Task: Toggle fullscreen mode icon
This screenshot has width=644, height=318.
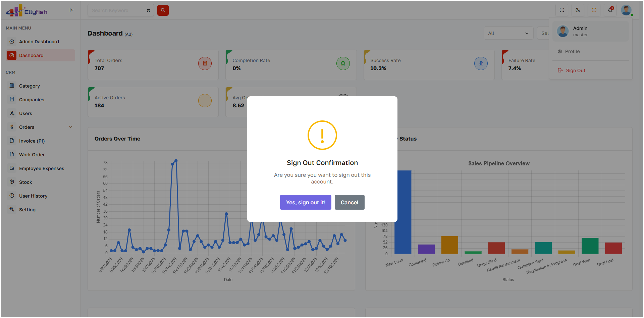Action: pos(562,10)
